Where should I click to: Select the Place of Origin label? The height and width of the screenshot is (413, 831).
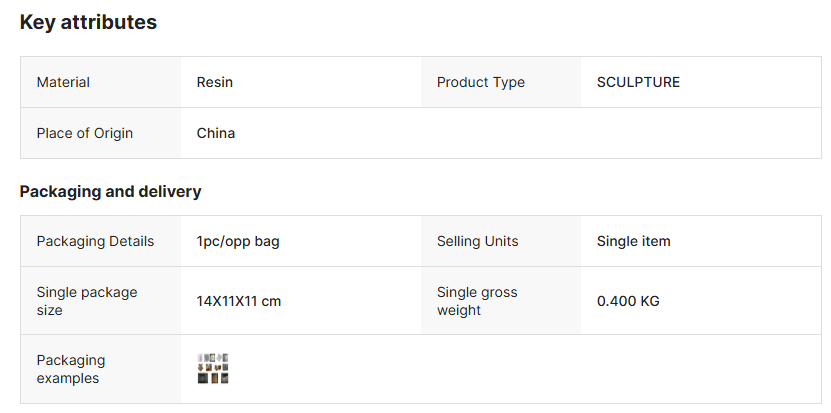[x=84, y=133]
